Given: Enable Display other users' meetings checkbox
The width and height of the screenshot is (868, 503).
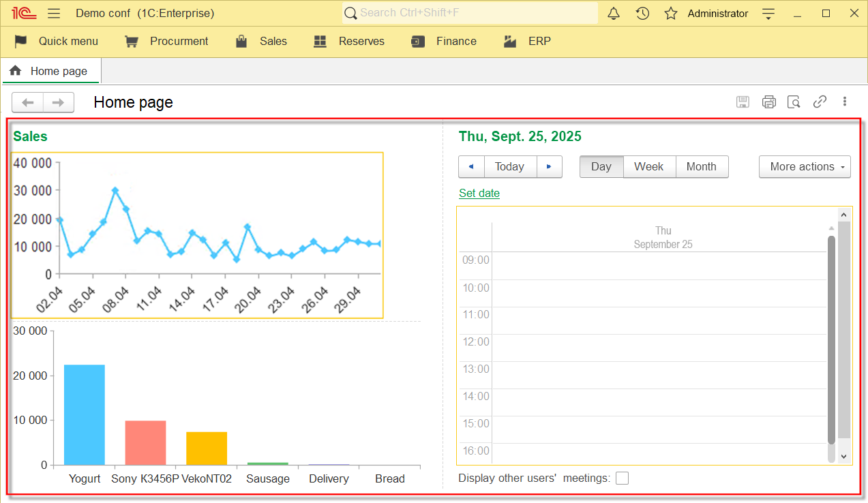Looking at the screenshot, I should 622,478.
